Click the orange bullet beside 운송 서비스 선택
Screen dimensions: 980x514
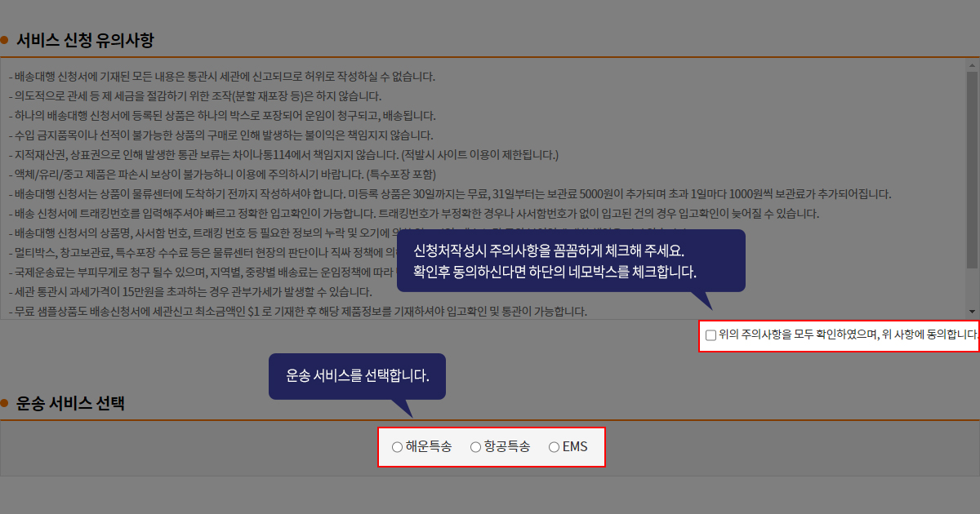(4, 403)
